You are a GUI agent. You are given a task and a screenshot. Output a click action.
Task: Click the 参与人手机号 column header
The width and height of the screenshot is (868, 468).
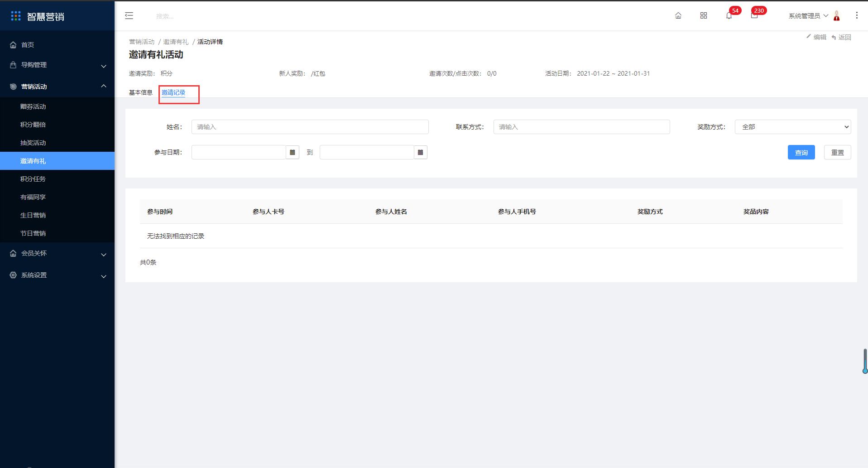click(517, 212)
